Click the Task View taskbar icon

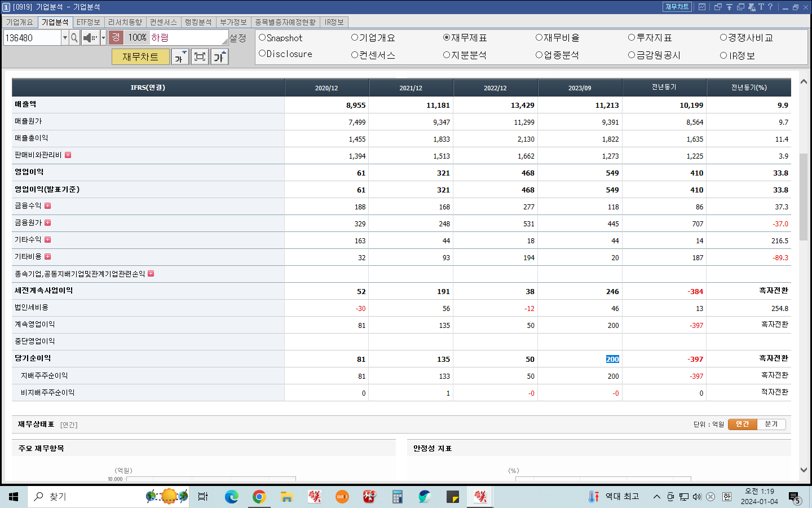click(203, 497)
